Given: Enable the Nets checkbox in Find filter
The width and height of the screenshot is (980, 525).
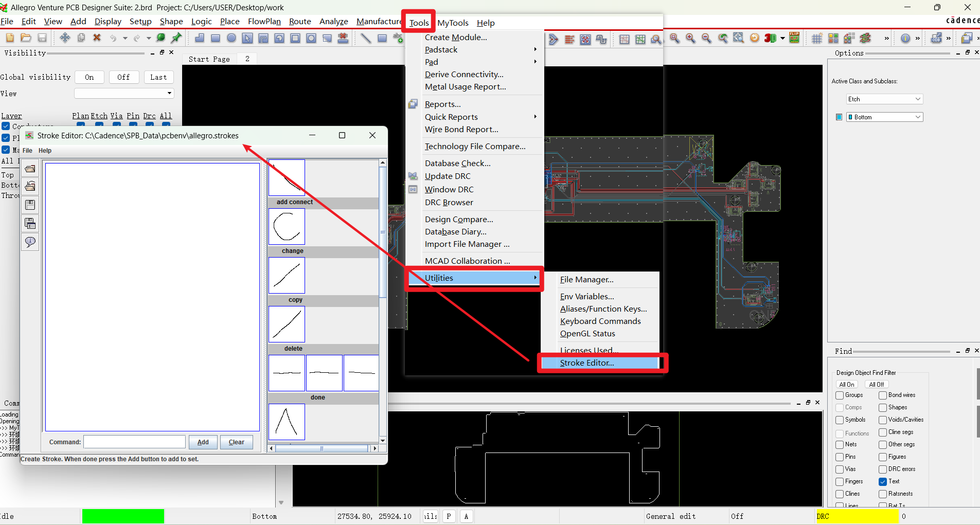Looking at the screenshot, I should tap(840, 445).
